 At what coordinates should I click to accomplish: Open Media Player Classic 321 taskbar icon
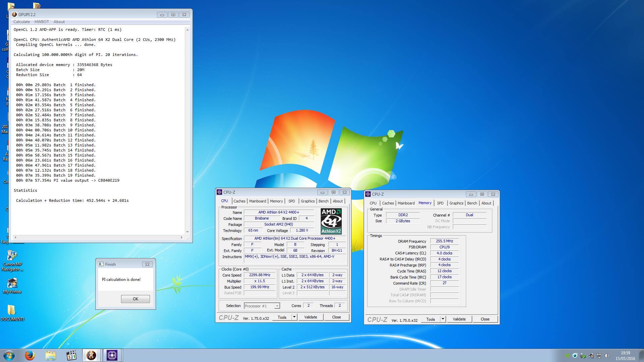click(71, 355)
